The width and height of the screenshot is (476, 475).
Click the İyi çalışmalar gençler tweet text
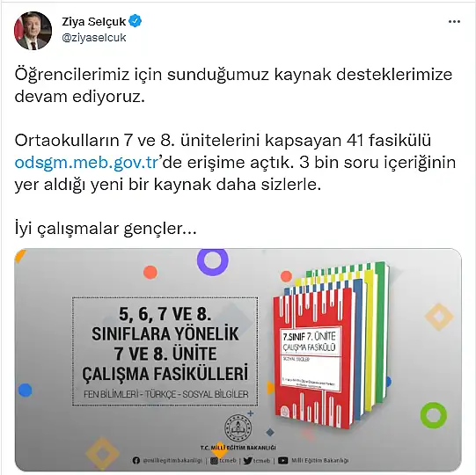[106, 229]
